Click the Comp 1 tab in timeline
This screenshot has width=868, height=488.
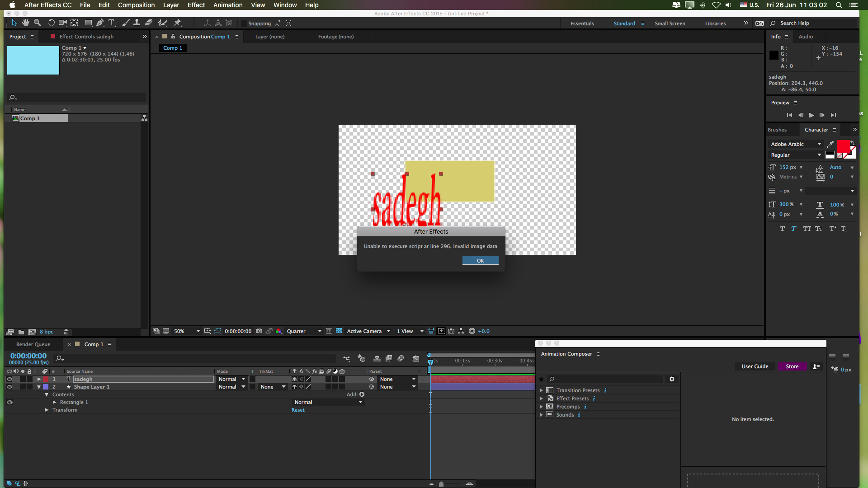[x=94, y=344]
